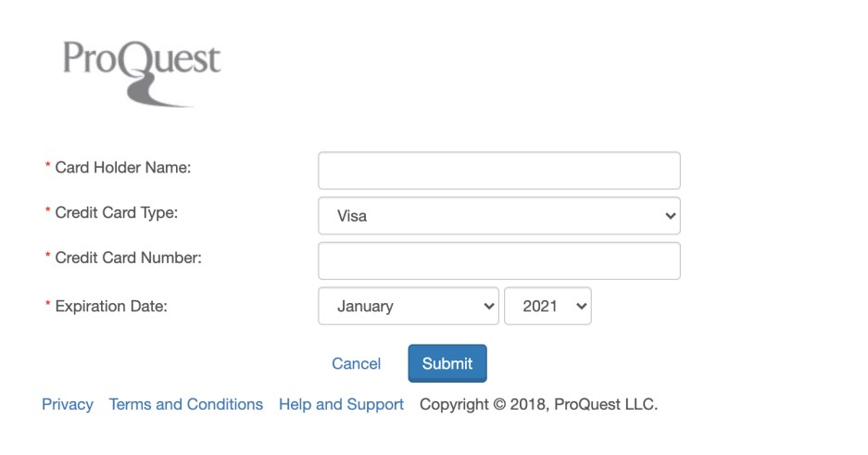Click the chevron arrow on the Visa dropdown

click(671, 216)
